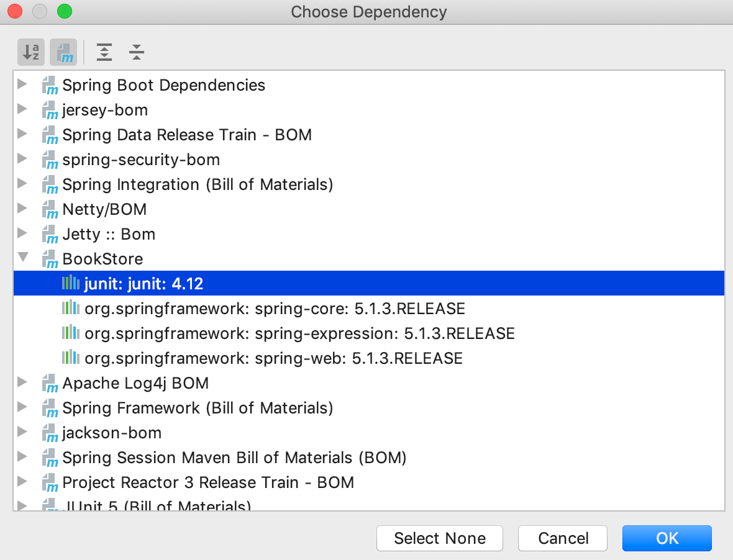The height and width of the screenshot is (560, 733).
Task: Click Maven icon of Spring Integration
Action: 50,184
